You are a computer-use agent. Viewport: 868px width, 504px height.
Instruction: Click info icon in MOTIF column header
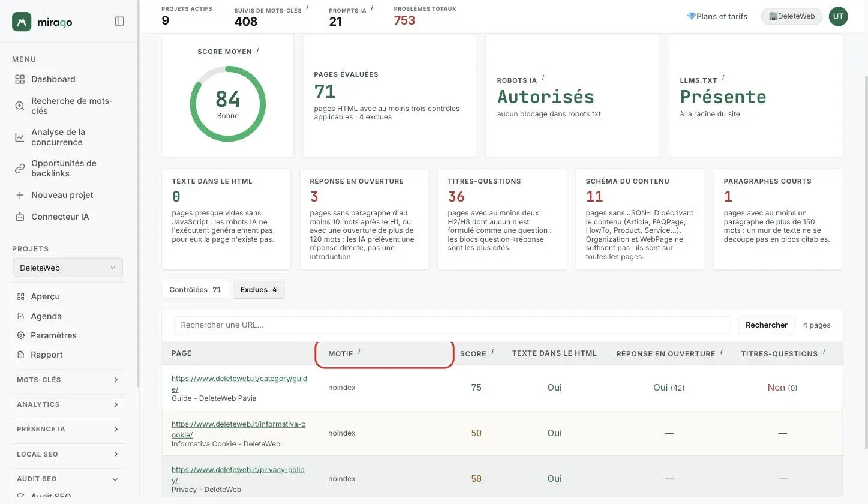[359, 352]
